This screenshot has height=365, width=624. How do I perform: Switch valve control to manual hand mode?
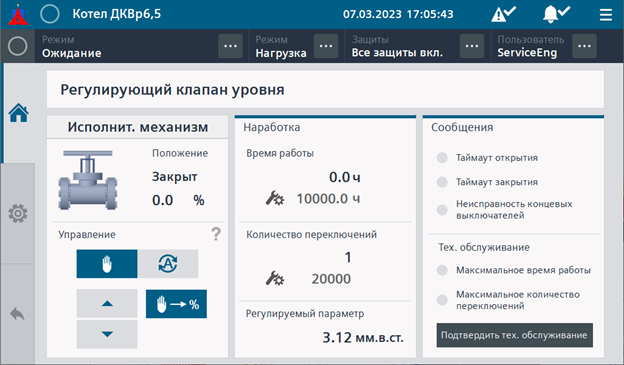107,264
